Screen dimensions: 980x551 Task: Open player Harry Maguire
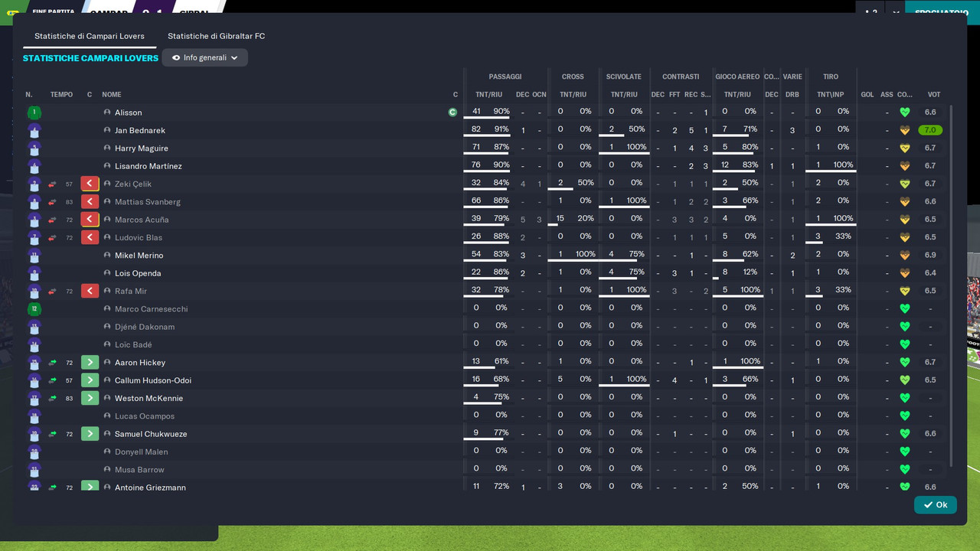click(x=142, y=148)
